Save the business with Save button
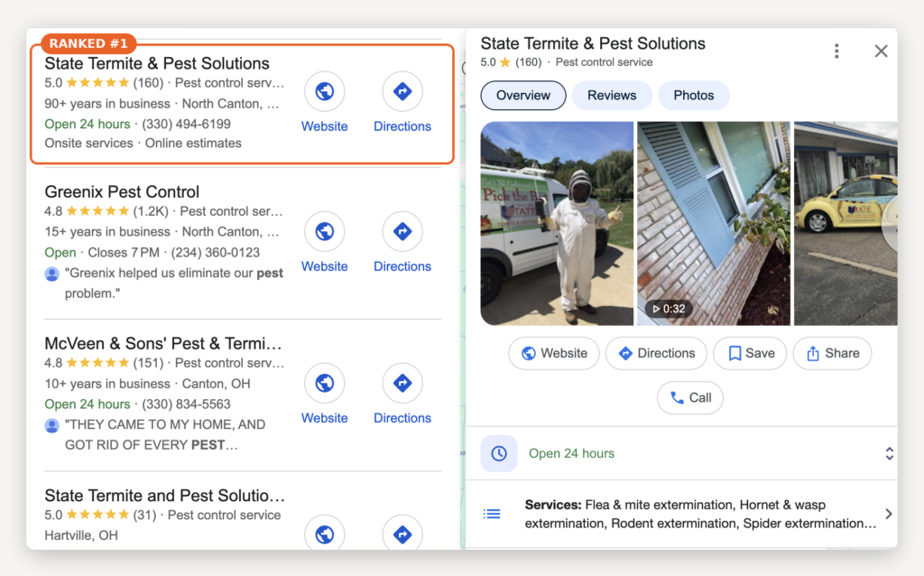924x576 pixels. pos(750,353)
